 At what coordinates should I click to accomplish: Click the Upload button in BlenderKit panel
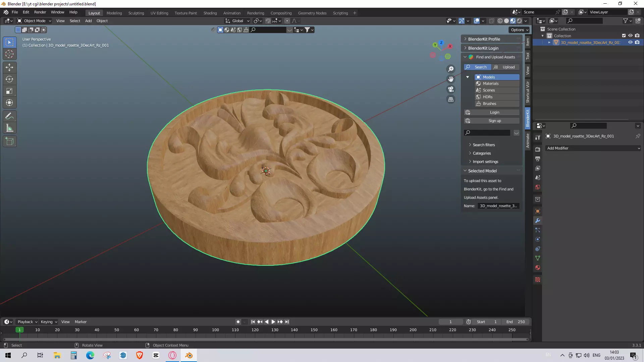[505, 67]
